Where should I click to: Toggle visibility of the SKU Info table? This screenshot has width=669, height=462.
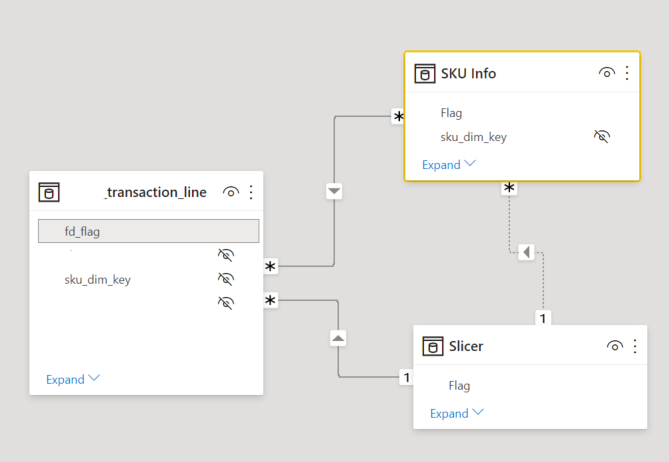(606, 73)
